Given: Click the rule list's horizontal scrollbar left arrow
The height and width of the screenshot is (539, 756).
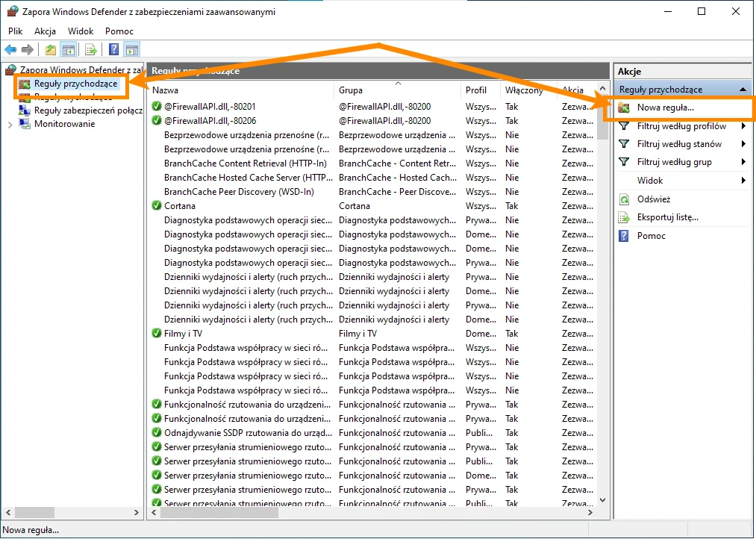Looking at the screenshot, I should click(x=154, y=512).
